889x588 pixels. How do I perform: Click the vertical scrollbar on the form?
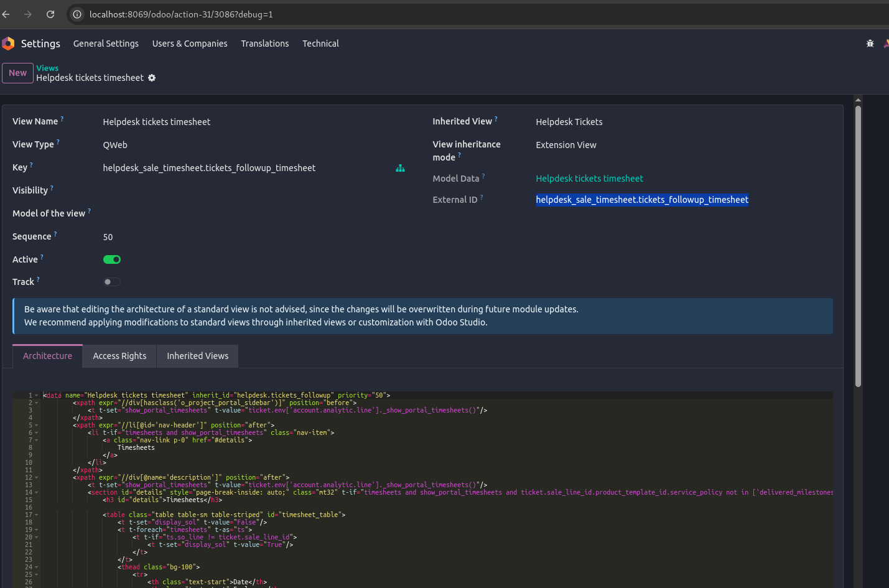858,249
